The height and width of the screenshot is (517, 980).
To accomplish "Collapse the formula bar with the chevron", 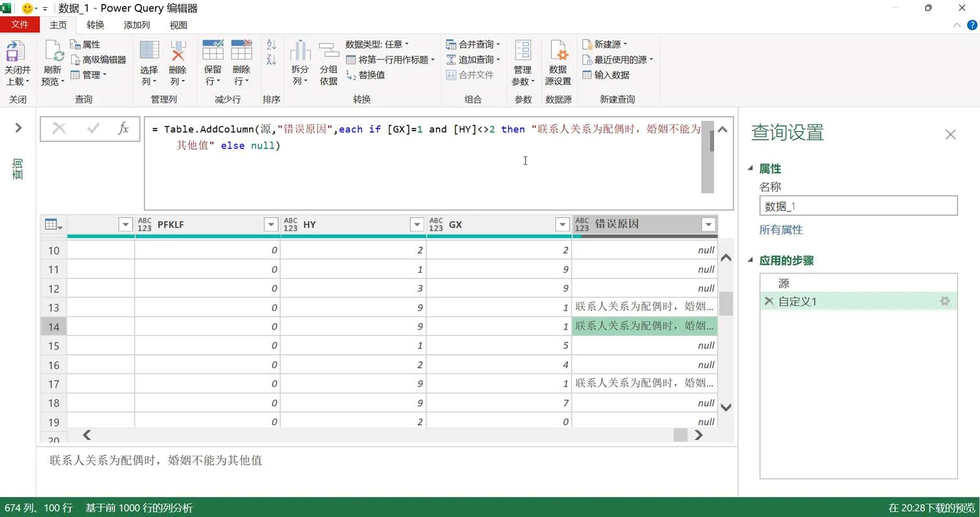I will click(x=723, y=129).
